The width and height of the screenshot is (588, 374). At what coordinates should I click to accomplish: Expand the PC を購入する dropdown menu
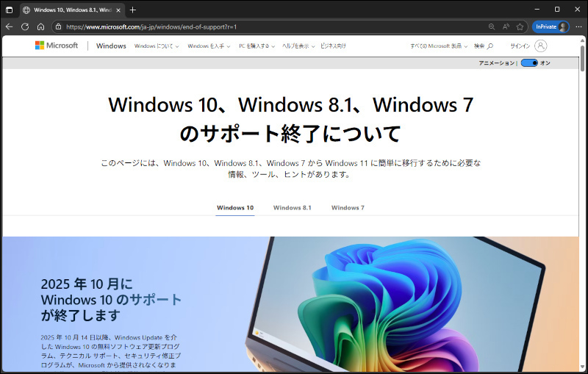point(257,46)
